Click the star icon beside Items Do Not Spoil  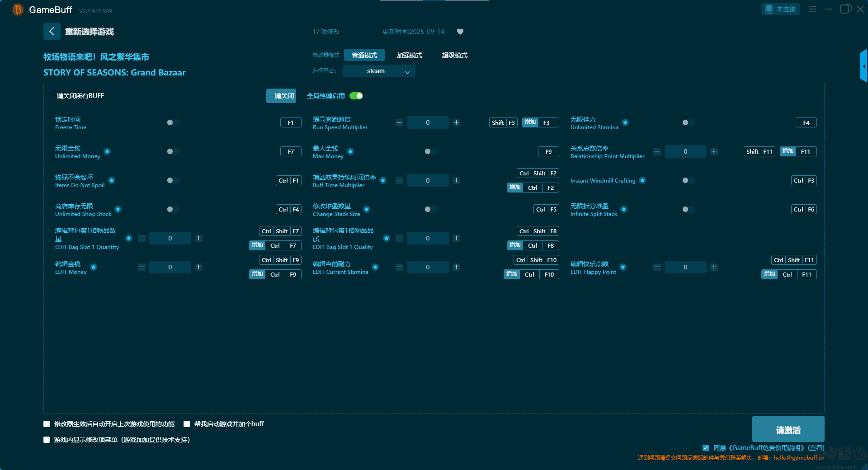[x=112, y=180]
